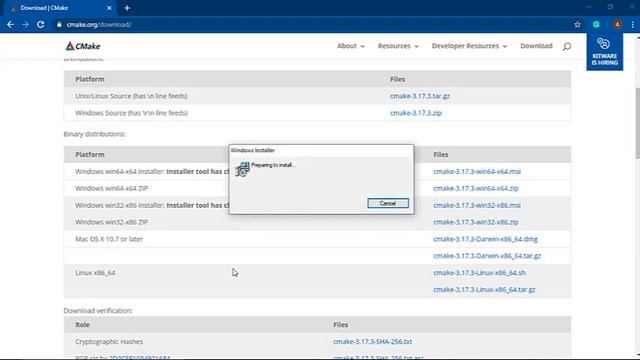
Task: Click the browser back arrow
Action: 10,24
